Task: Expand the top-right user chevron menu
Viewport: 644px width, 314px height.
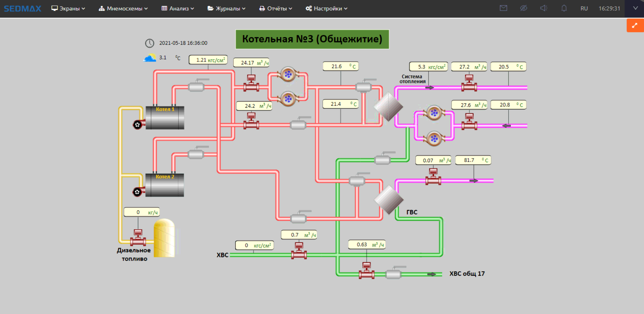Action: click(635, 8)
